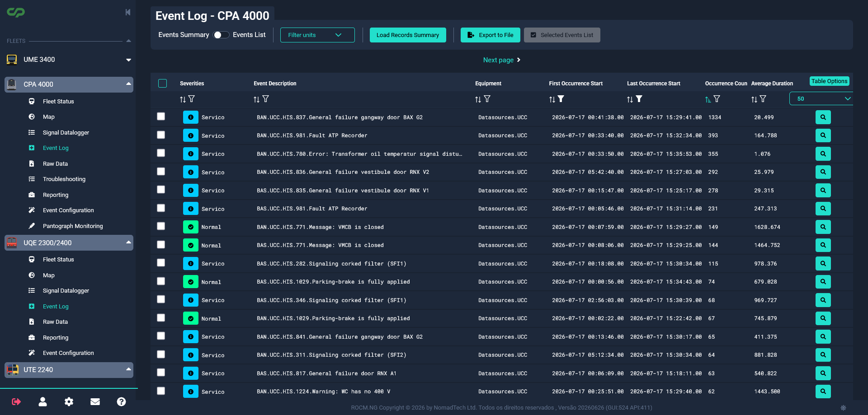This screenshot has height=415, width=868.
Task: Check the BAS.UCC.HIS.817 failure door RNX A1 row
Action: (x=161, y=373)
